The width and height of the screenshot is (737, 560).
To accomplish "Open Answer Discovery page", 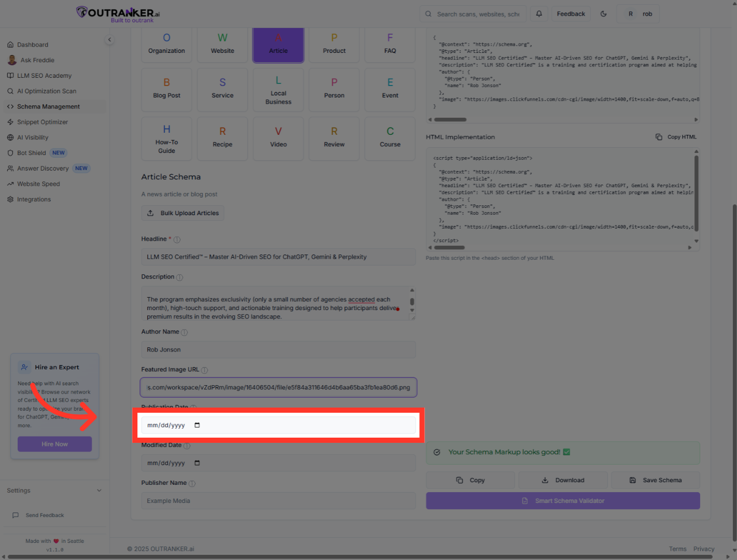I will tap(43, 169).
